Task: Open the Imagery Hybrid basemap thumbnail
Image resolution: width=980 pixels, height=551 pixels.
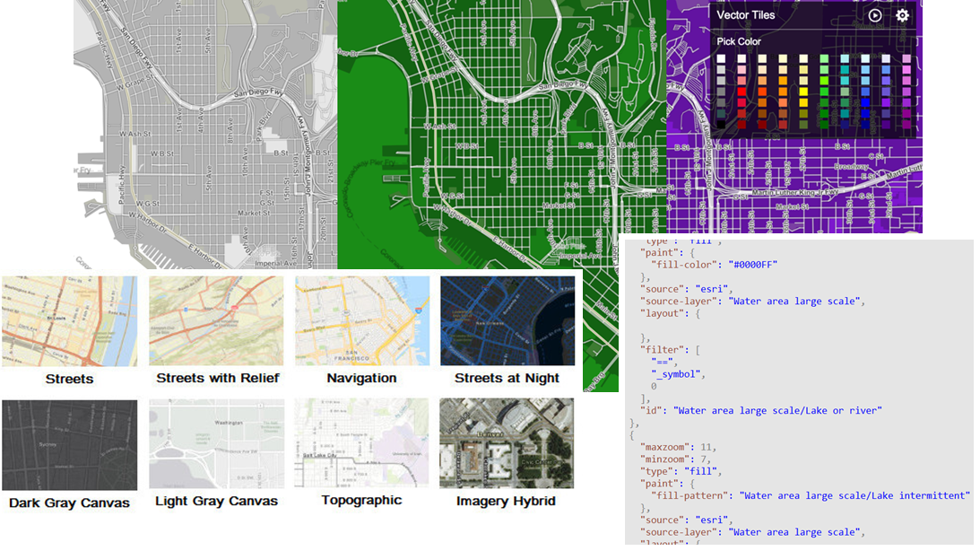Action: pos(507,443)
